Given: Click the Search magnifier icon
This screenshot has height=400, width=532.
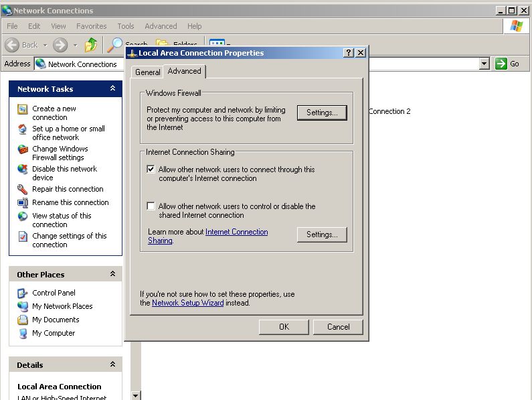Looking at the screenshot, I should (114, 45).
